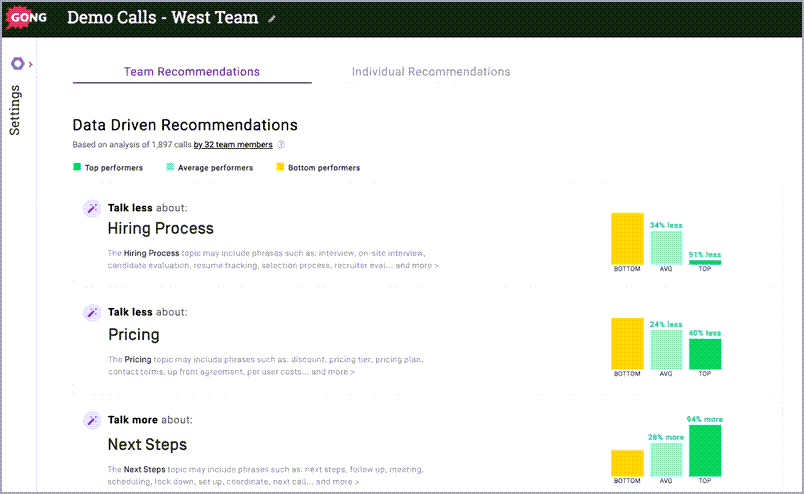The image size is (804, 494).
Task: Click the wand icon beside Pricing
Action: pyautogui.click(x=91, y=312)
